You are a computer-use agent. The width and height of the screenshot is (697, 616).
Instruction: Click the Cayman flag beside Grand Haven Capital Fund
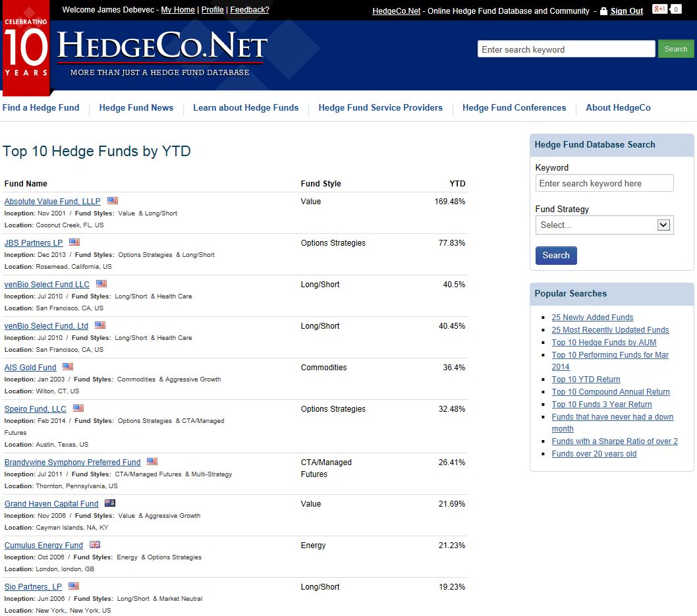click(110, 503)
